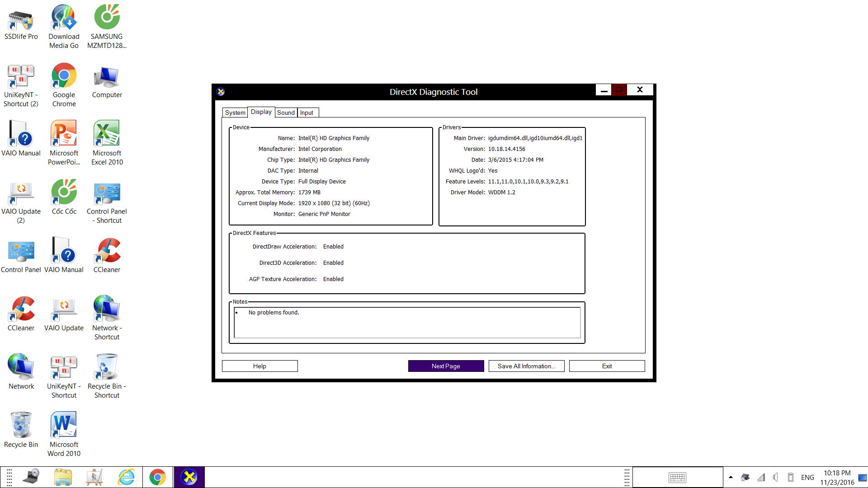Show hidden system tray icons
Image resolution: width=868 pixels, height=488 pixels.
731,477
